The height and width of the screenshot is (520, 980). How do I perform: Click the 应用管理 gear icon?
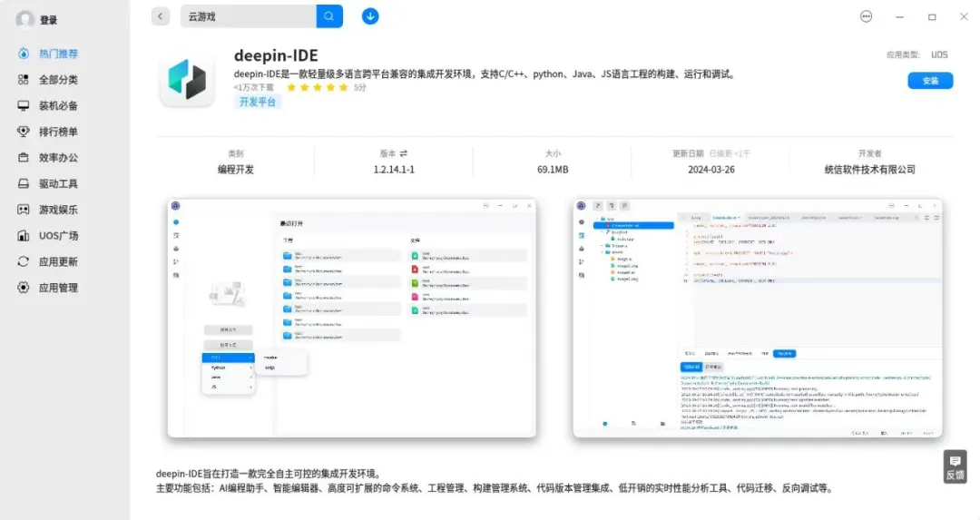[23, 288]
